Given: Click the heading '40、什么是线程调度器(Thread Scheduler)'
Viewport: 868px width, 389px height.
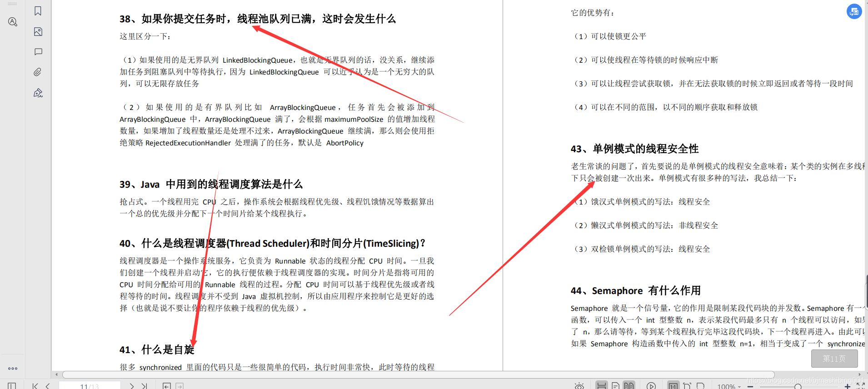Looking at the screenshot, I should pos(214,243).
